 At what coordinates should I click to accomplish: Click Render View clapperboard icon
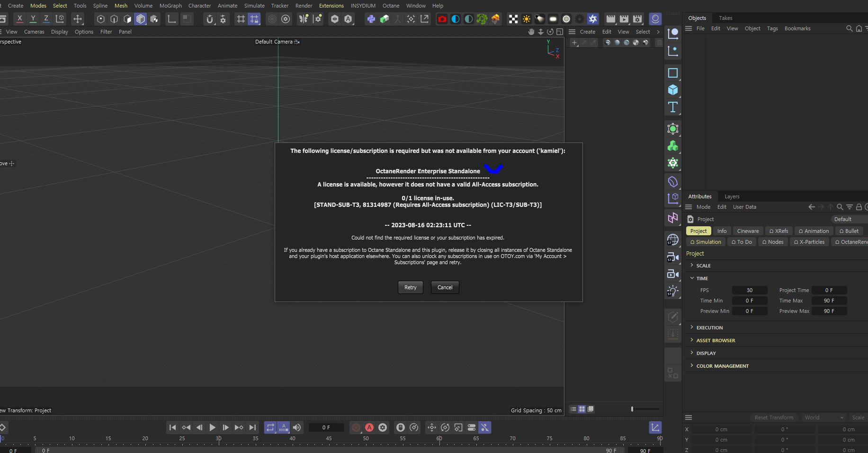point(611,19)
